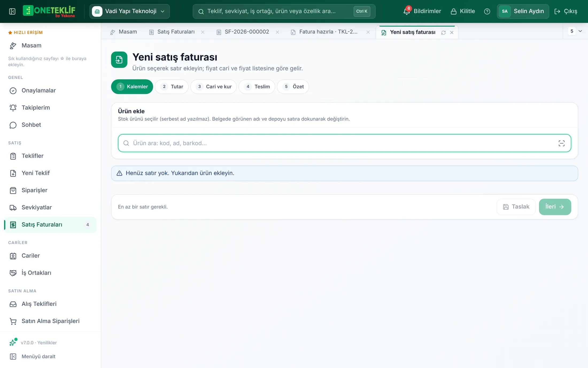Open the Vadi Yapı Teknoloji company dropdown
Screen dimensions: 588x368
coord(130,11)
